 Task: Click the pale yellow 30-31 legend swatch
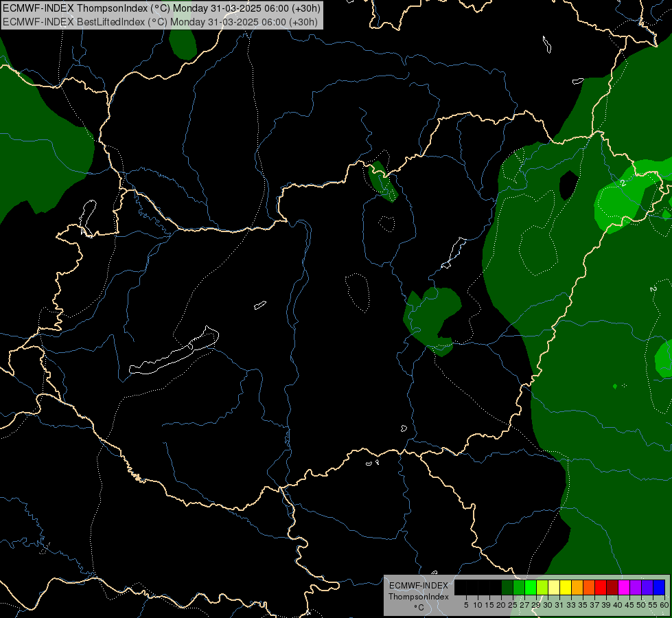554,587
